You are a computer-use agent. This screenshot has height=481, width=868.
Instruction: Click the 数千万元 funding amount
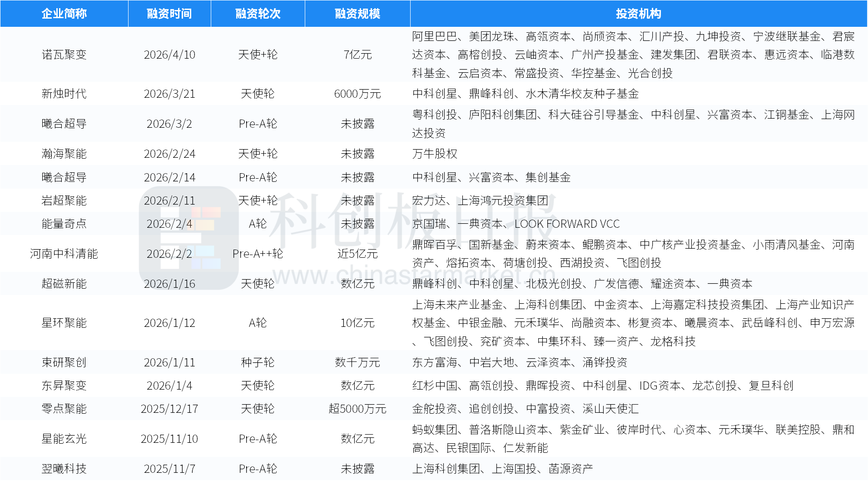357,362
